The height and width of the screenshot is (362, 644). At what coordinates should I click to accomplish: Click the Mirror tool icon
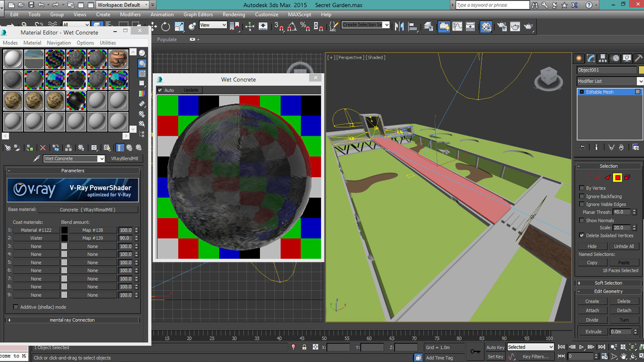(x=399, y=27)
